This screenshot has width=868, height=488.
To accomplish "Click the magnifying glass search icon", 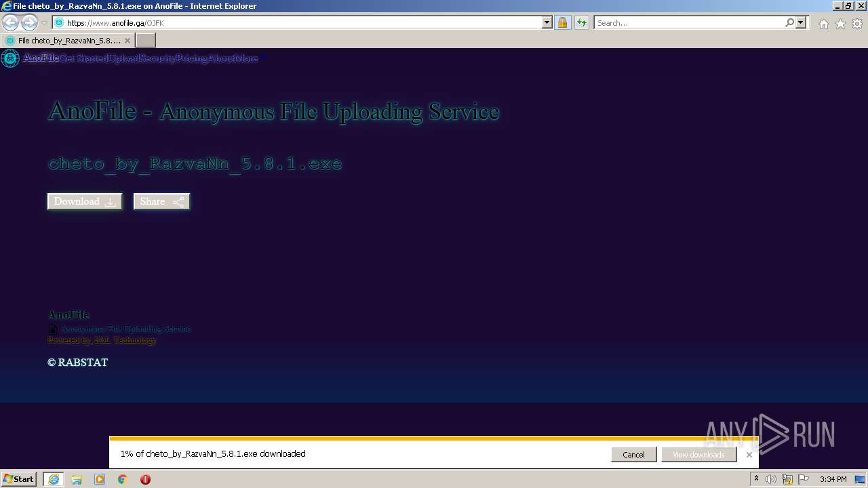I will point(789,22).
